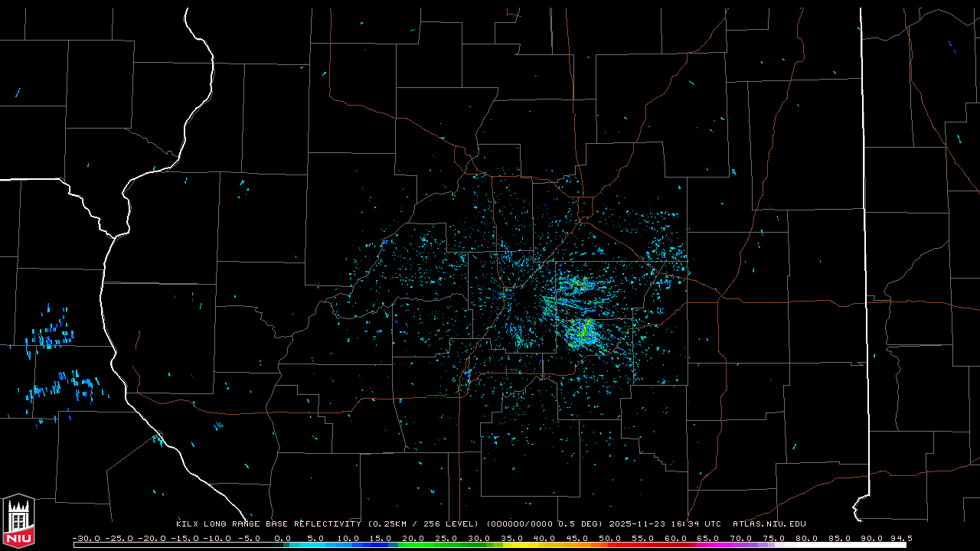Click the NIU castle logo
Screen dimensions: 980x551
pyautogui.click(x=18, y=521)
